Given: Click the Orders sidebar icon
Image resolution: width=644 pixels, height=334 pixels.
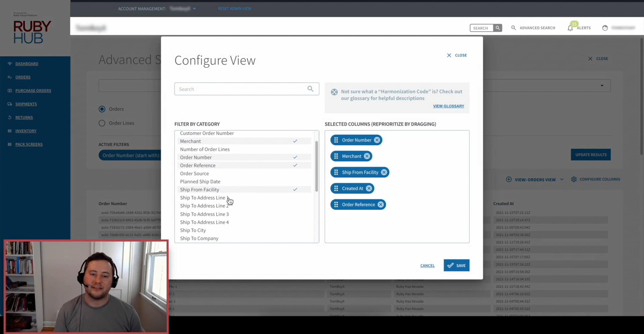Looking at the screenshot, I should [x=10, y=77].
